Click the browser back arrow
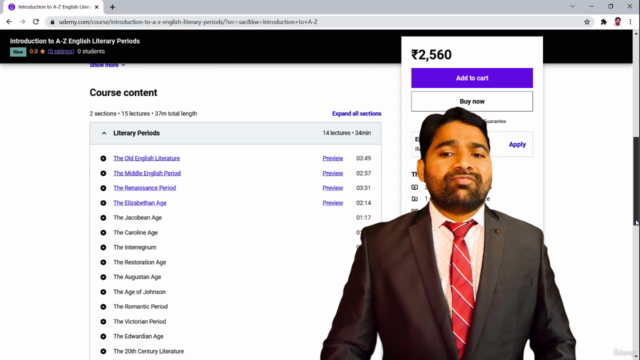Screen dimensions: 640x360 [x=9, y=22]
